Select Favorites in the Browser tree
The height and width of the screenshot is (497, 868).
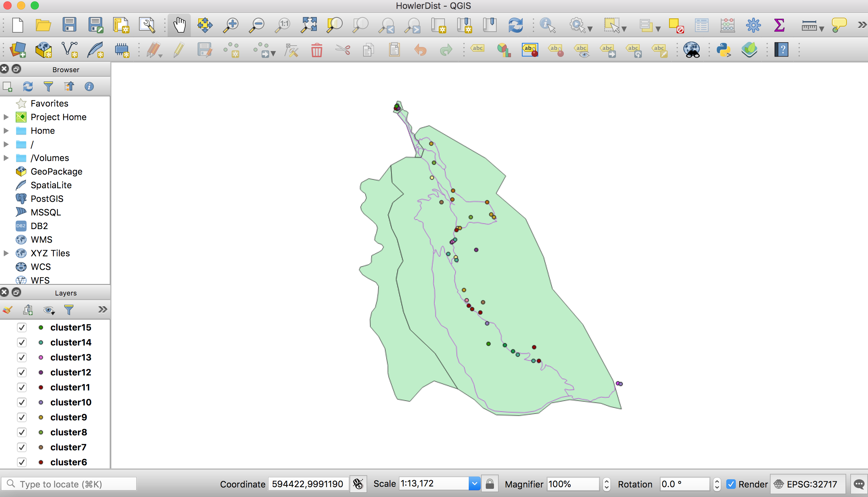(x=49, y=103)
